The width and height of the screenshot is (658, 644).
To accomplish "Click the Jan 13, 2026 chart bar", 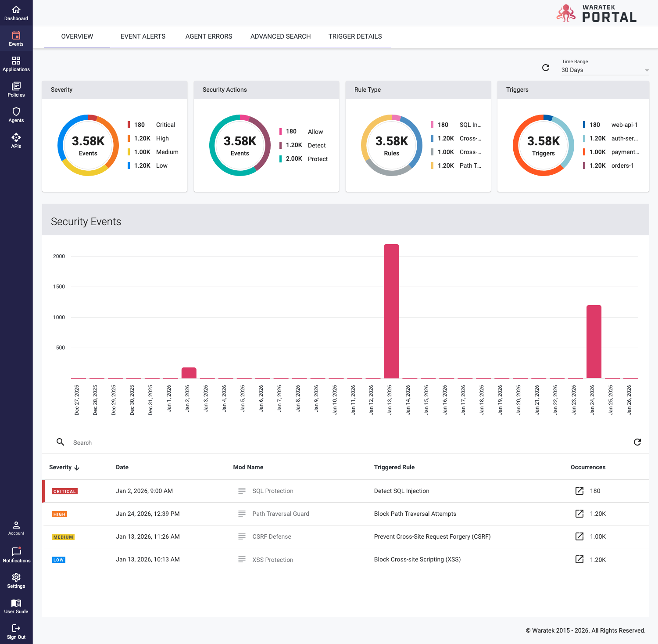I will click(x=391, y=311).
